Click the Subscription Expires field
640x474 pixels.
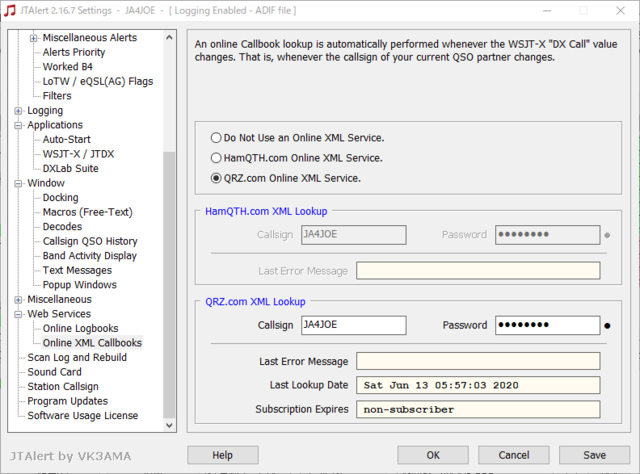(478, 409)
